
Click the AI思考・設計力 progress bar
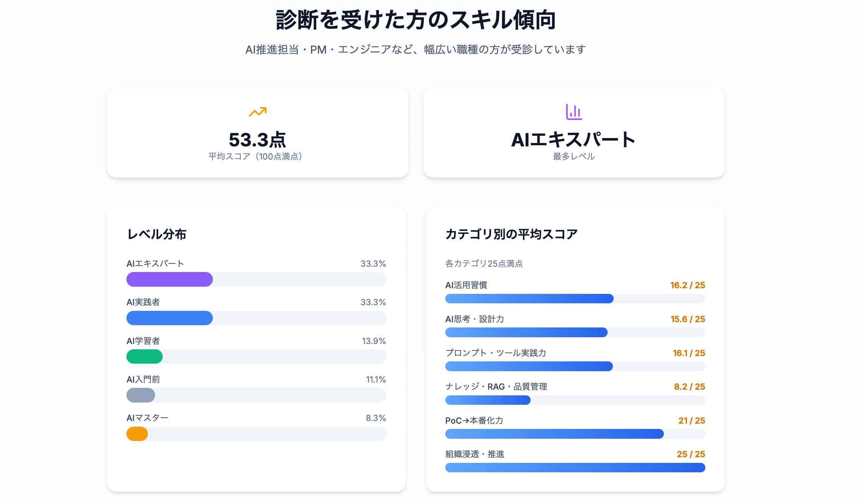(x=526, y=332)
